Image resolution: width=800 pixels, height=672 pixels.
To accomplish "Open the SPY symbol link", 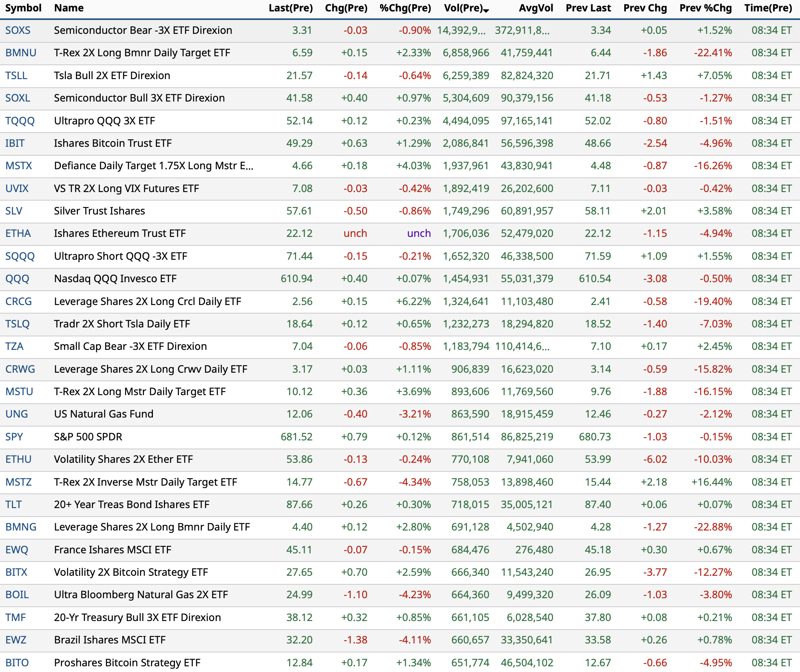I will (x=14, y=437).
